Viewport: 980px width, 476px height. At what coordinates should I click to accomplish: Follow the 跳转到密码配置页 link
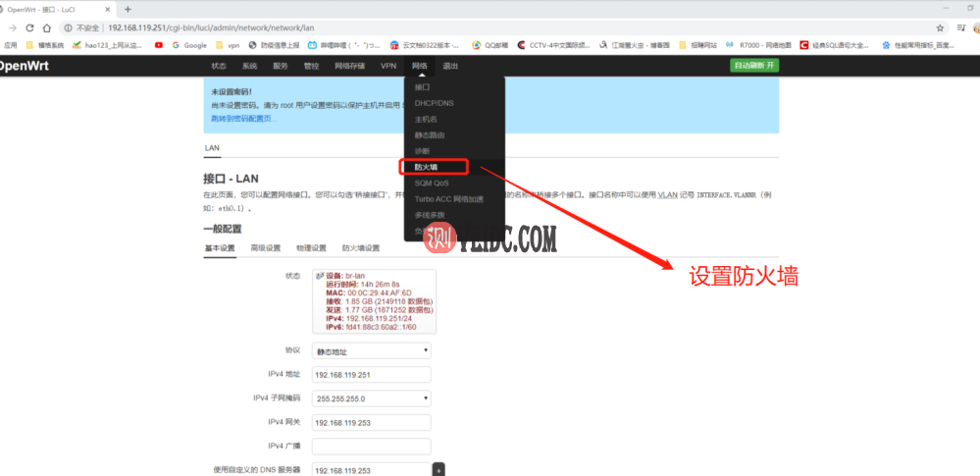(244, 118)
